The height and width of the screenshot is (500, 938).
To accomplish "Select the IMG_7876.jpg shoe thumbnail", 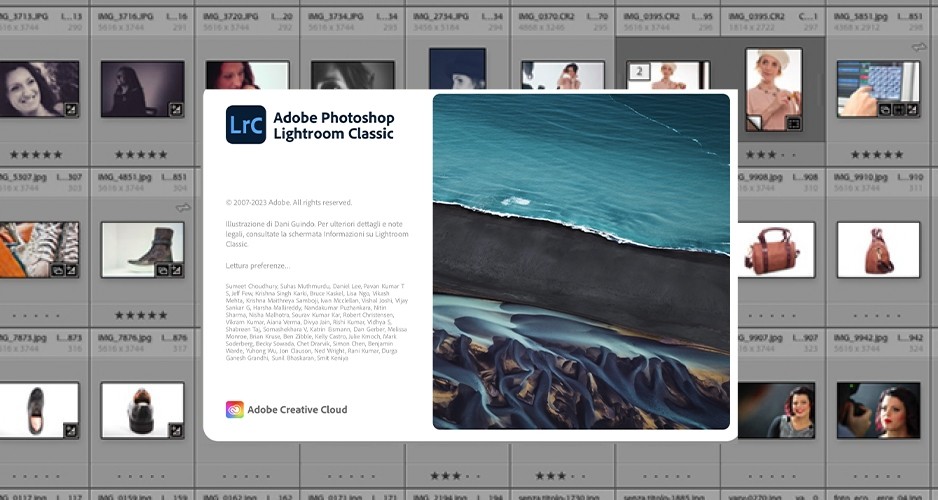I will pos(142,410).
